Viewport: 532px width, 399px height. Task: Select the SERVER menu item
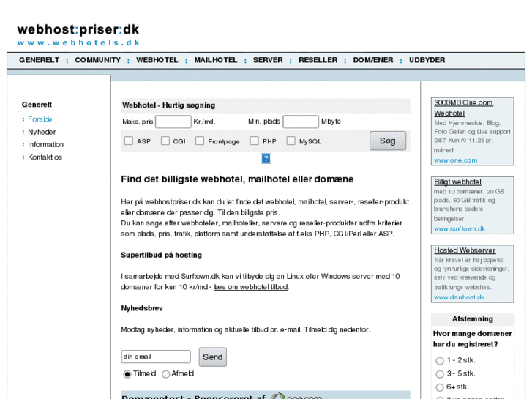268,60
